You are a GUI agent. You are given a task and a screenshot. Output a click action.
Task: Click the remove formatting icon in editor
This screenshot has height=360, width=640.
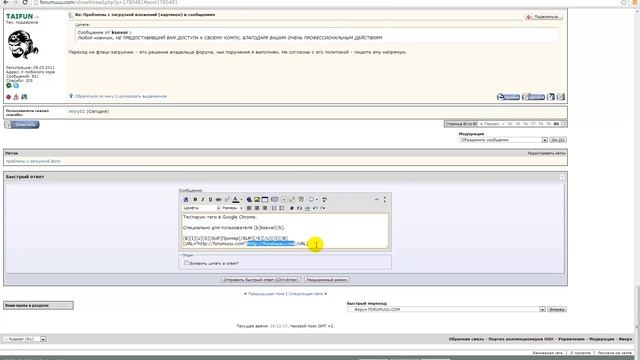pyautogui.click(x=186, y=200)
